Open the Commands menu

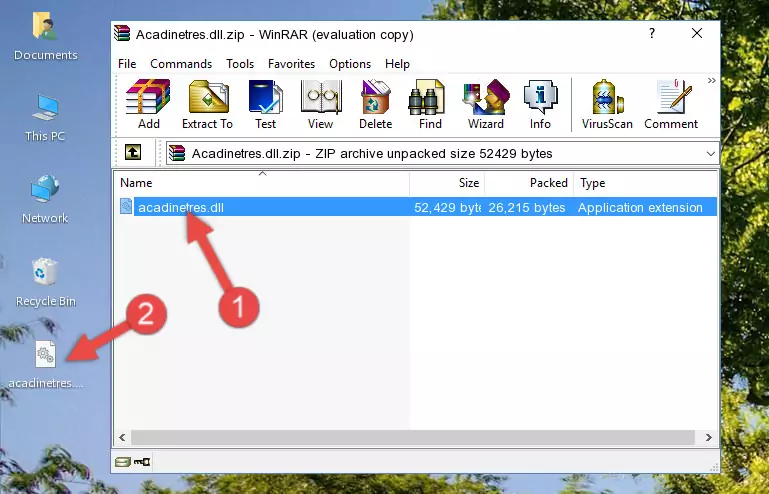(181, 64)
